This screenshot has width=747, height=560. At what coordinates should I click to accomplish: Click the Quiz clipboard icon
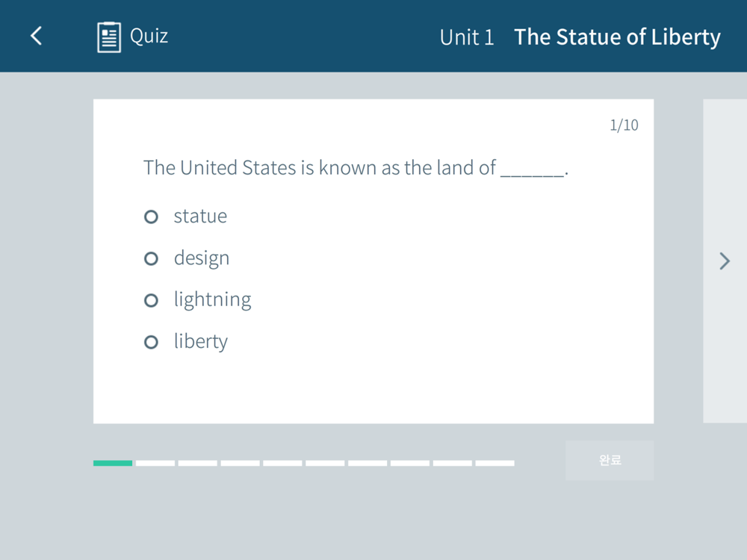point(108,37)
